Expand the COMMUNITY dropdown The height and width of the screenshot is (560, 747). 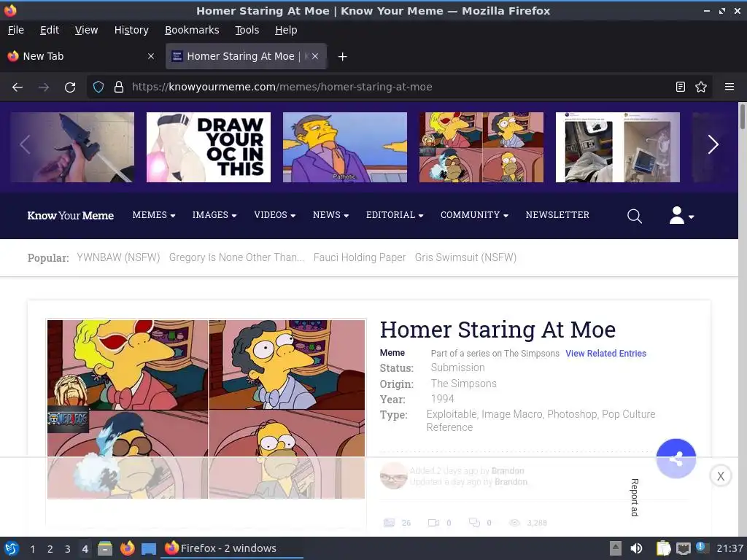click(x=474, y=215)
